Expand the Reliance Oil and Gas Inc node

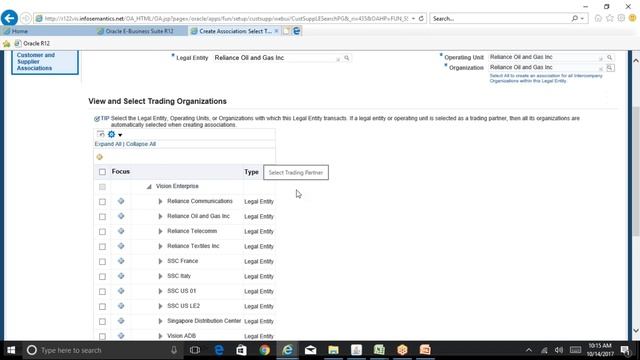coord(160,216)
